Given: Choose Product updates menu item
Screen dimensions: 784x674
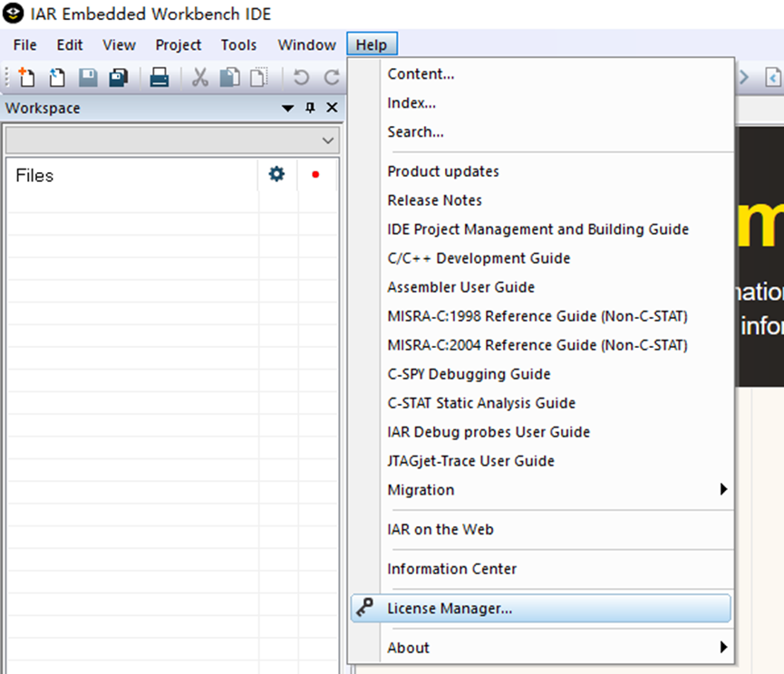Looking at the screenshot, I should coord(541,171).
